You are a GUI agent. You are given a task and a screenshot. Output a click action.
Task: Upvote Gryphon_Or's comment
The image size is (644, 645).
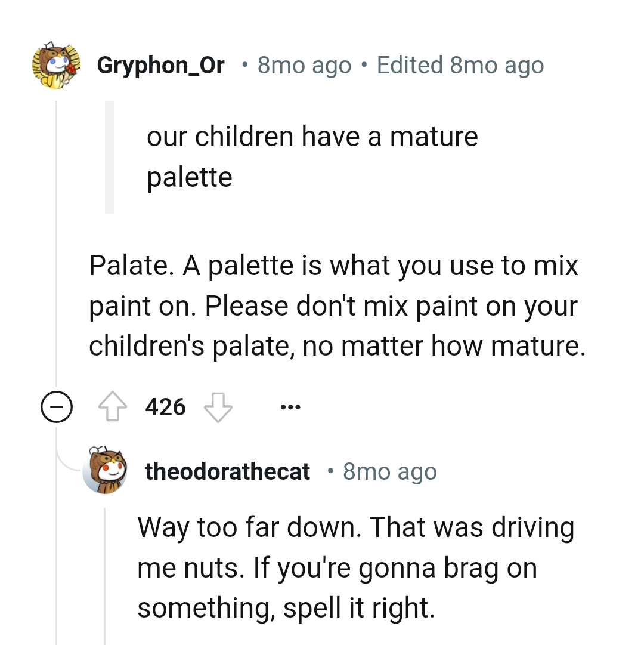(x=113, y=408)
